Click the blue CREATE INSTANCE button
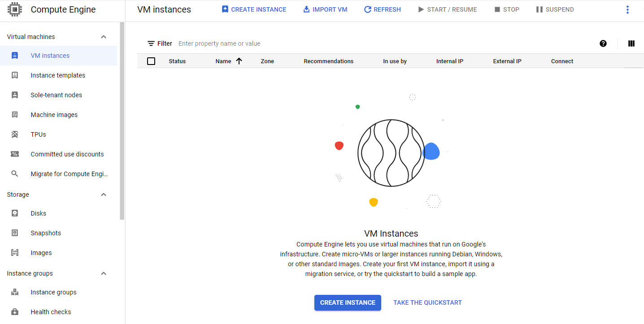Viewport: 644px width, 324px height. [x=348, y=302]
